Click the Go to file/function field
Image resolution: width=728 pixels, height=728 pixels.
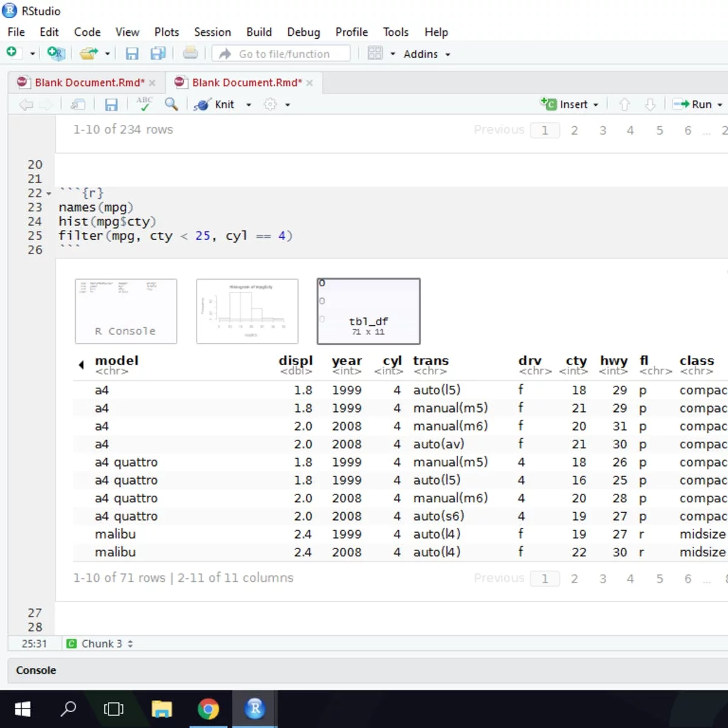281,54
